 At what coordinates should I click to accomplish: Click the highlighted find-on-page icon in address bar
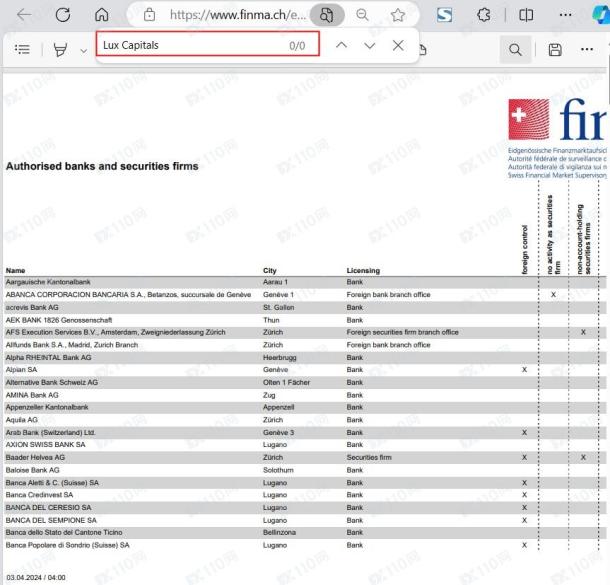coord(327,15)
